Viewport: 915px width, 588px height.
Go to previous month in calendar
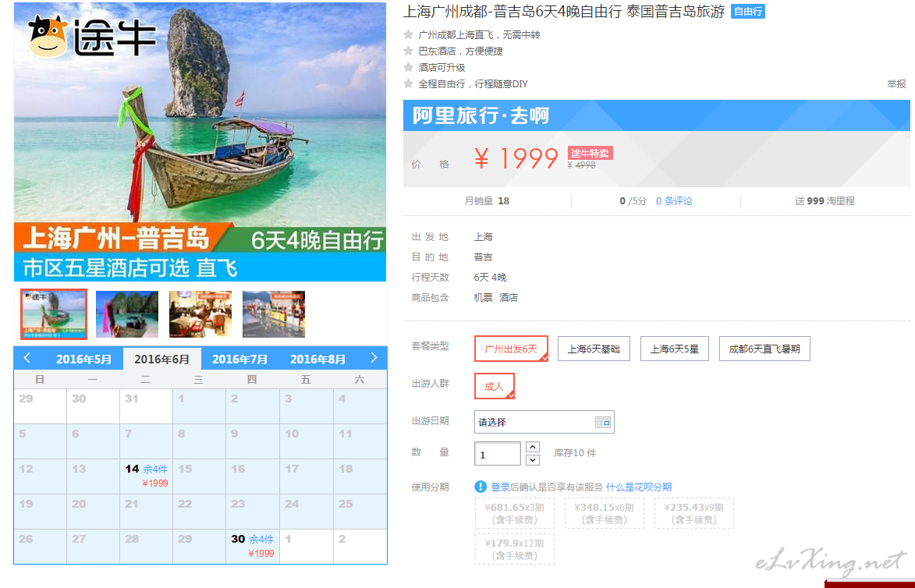27,358
